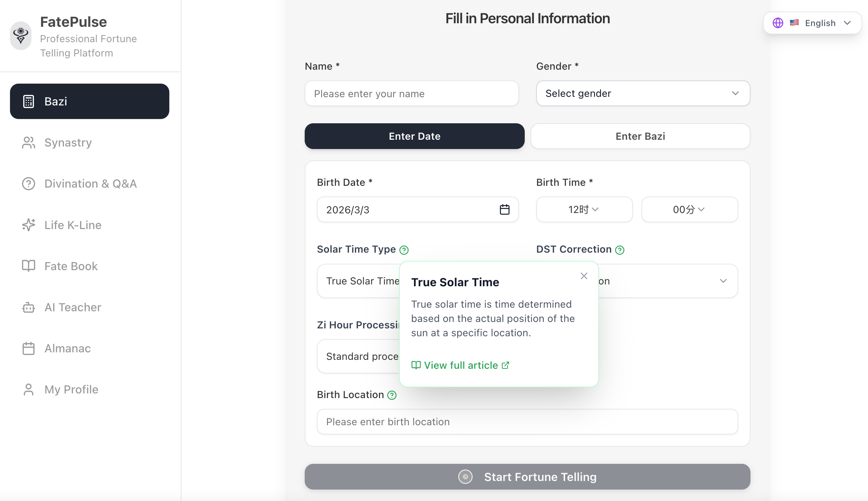The height and width of the screenshot is (501, 868).
Task: Open the DST Correction help tooltip
Action: 620,250
